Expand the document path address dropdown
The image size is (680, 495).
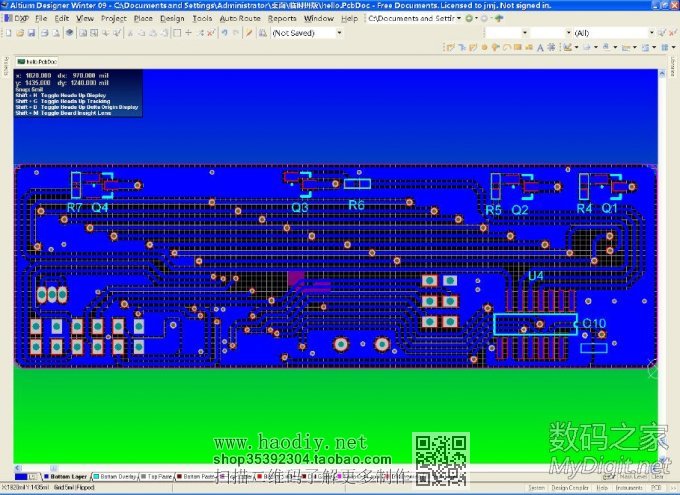[458, 18]
